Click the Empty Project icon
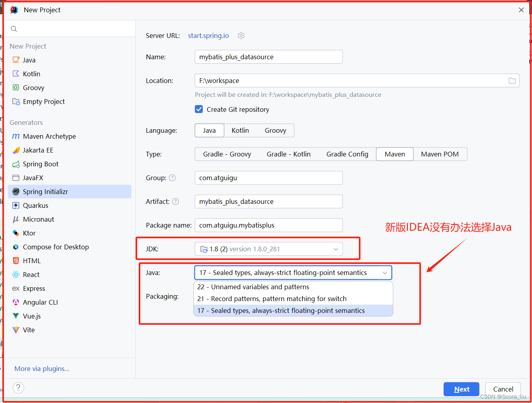Viewport: 532px width, 403px height. (x=16, y=102)
